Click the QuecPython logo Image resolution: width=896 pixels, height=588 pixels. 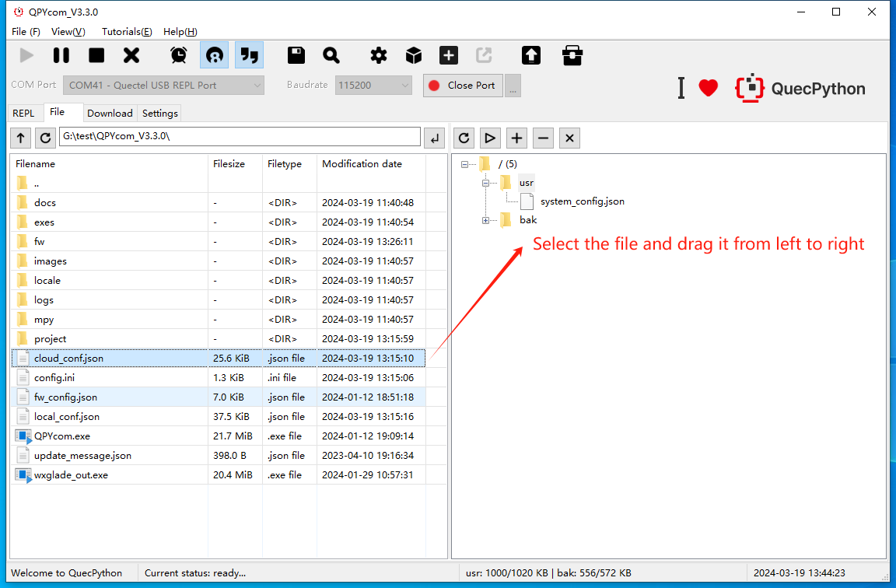800,88
